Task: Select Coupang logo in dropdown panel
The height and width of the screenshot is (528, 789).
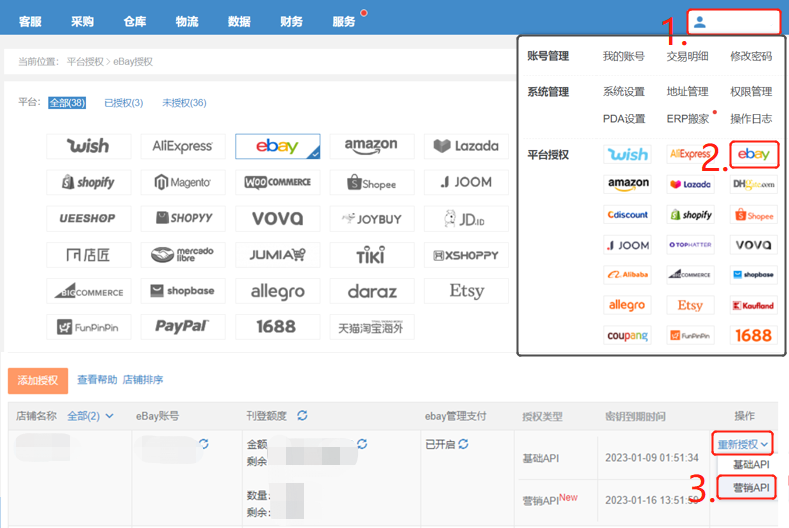Action: coord(627,335)
